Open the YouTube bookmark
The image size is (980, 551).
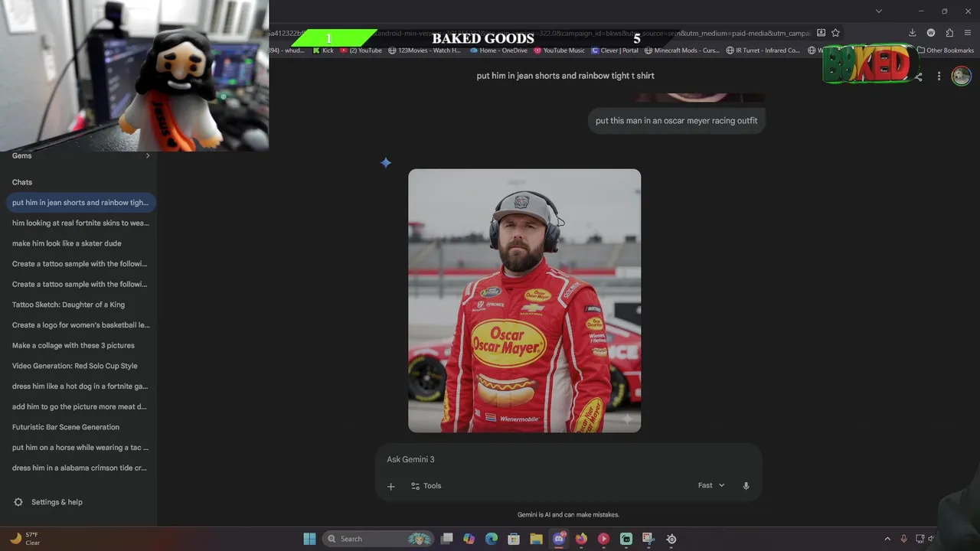361,51
